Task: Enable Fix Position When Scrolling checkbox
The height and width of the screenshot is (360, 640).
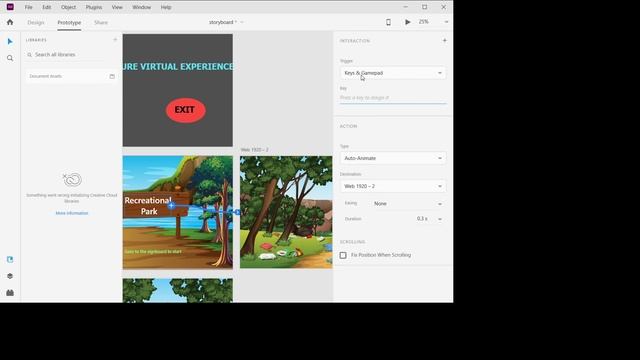Action: pos(343,255)
